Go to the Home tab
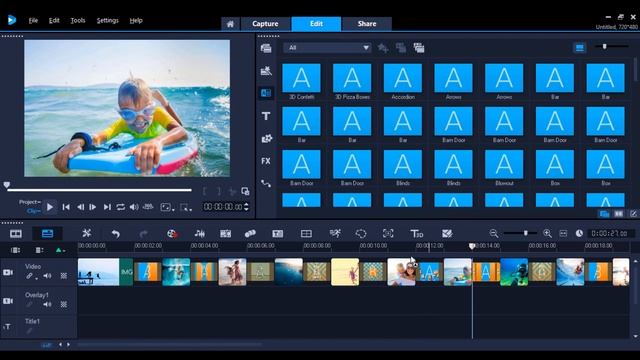640x360 pixels. pyautogui.click(x=230, y=24)
